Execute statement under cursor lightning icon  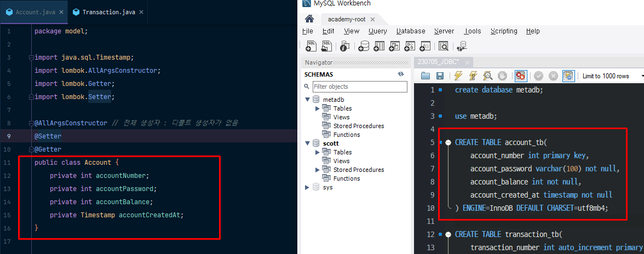coord(473,76)
